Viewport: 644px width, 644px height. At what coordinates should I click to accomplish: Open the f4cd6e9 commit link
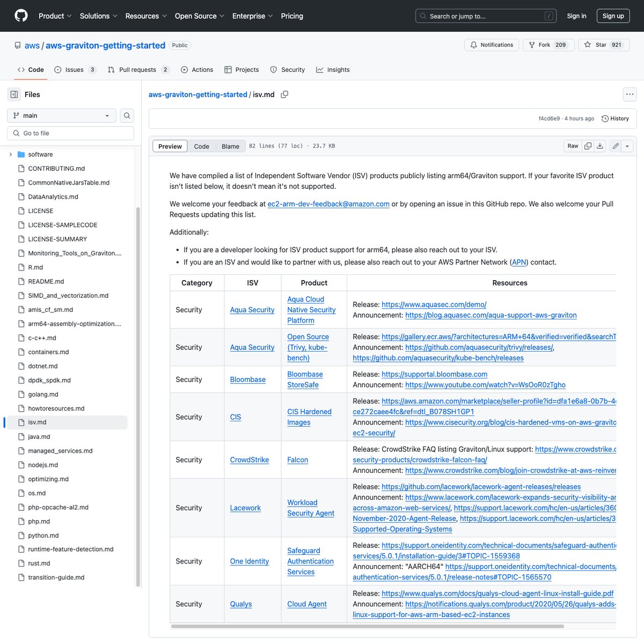[549, 119]
